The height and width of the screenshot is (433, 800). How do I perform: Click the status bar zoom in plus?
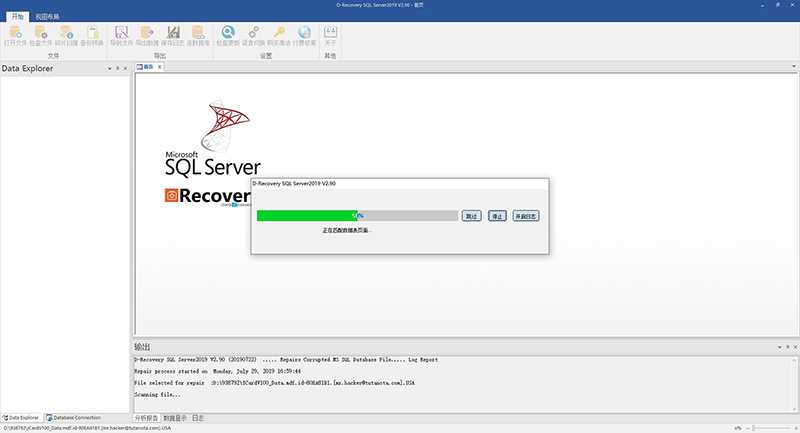[x=796, y=428]
